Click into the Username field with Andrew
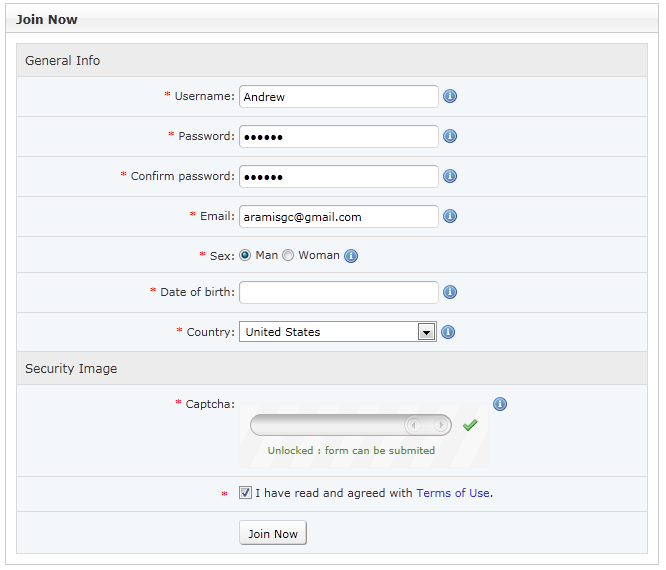666x570 pixels. [x=339, y=96]
